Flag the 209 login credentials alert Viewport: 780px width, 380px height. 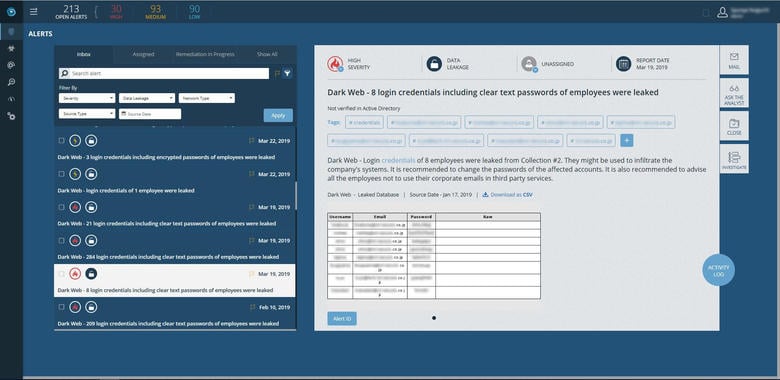coord(252,307)
